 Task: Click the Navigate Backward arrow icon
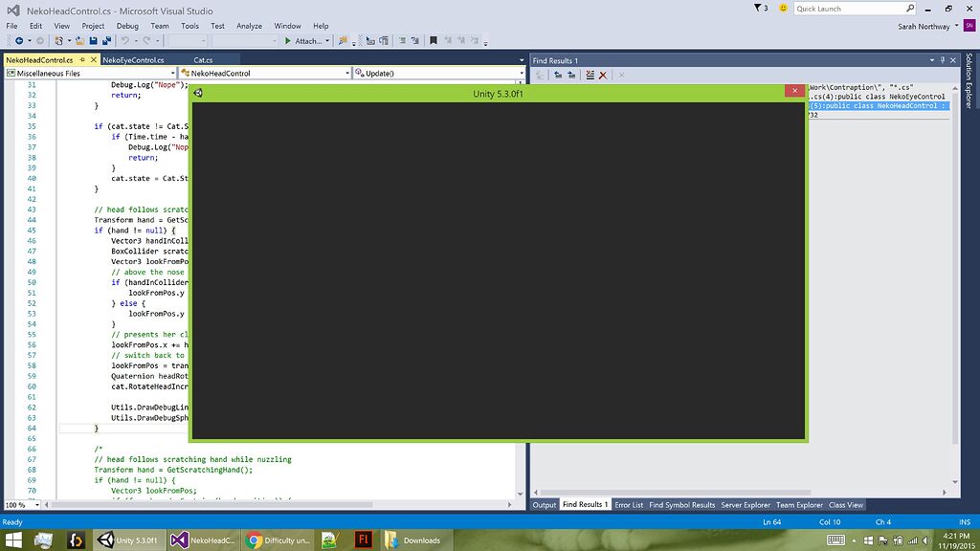pyautogui.click(x=19, y=40)
